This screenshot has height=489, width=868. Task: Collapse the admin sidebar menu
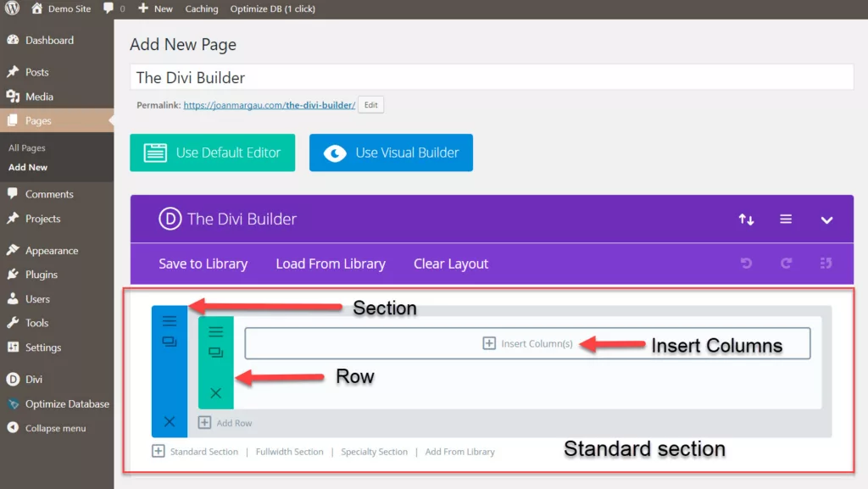pos(55,428)
